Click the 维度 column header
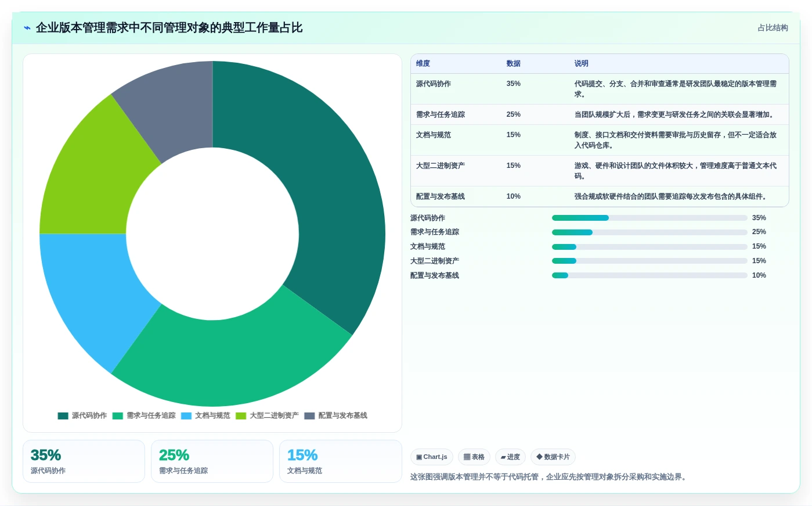 coord(423,64)
